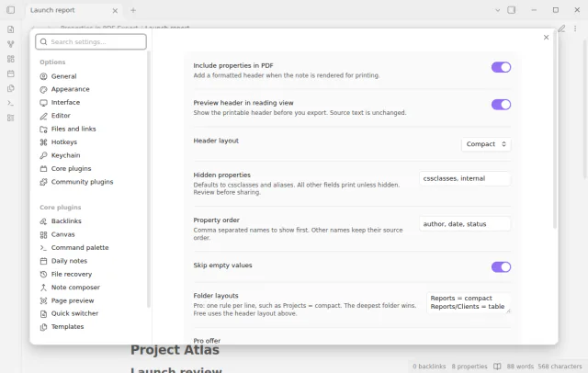
Task: Open Quick switcher plugin settings
Action: coord(69,313)
